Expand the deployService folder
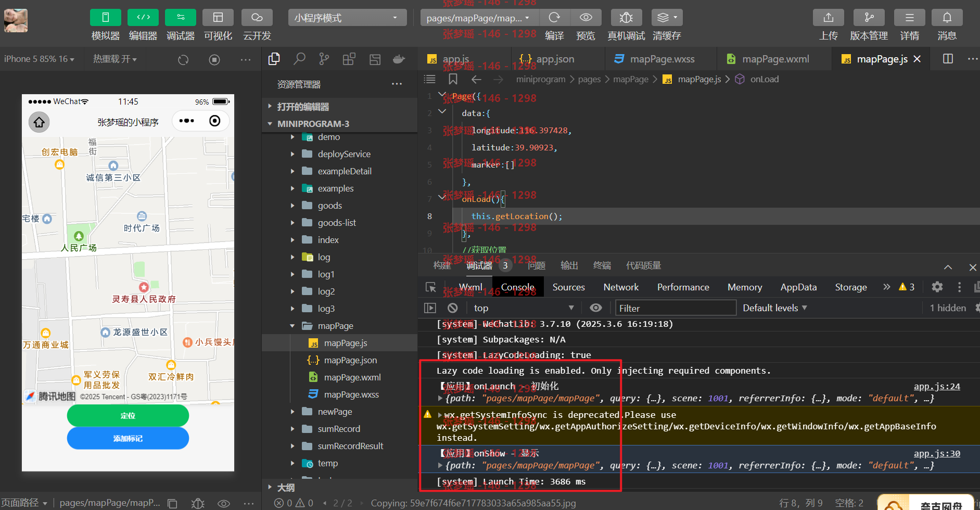This screenshot has width=980, height=510. pos(339,154)
